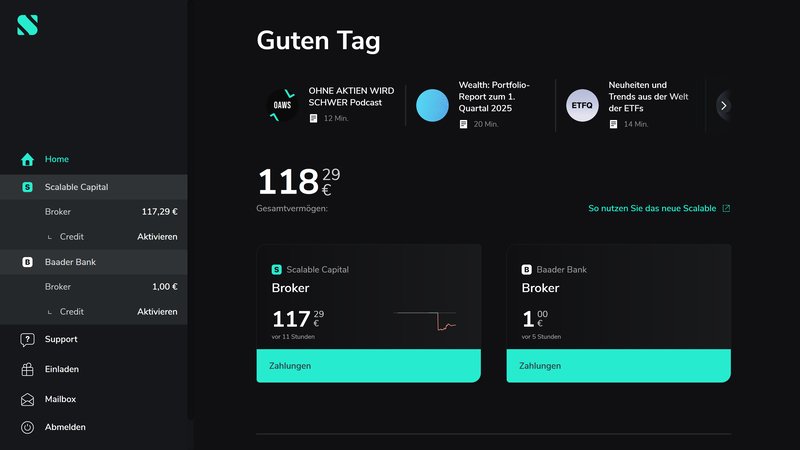Open Home in the sidebar
Screen dimensions: 800x450
pyautogui.click(x=57, y=159)
